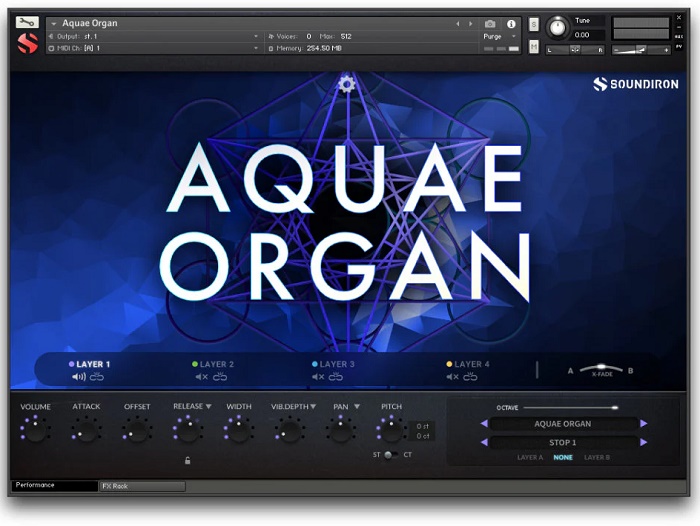Switch to the FX Rack tab
The height and width of the screenshot is (526, 700).
(x=142, y=486)
